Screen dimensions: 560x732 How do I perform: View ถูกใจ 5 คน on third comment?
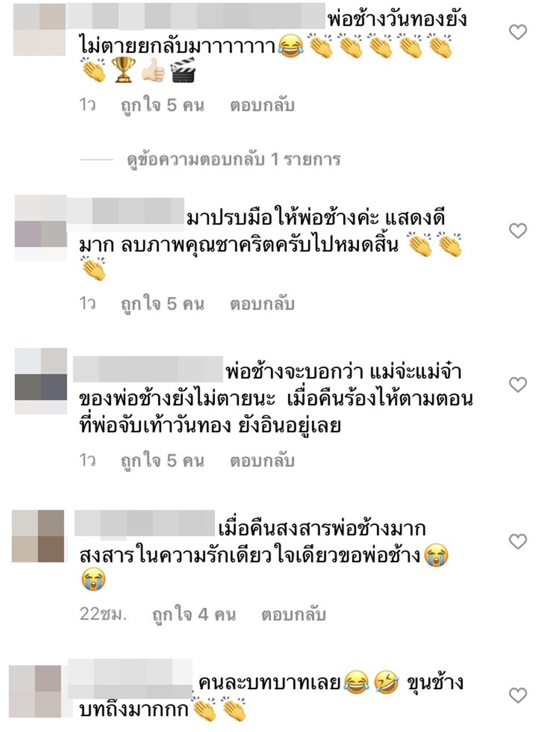[x=162, y=461]
